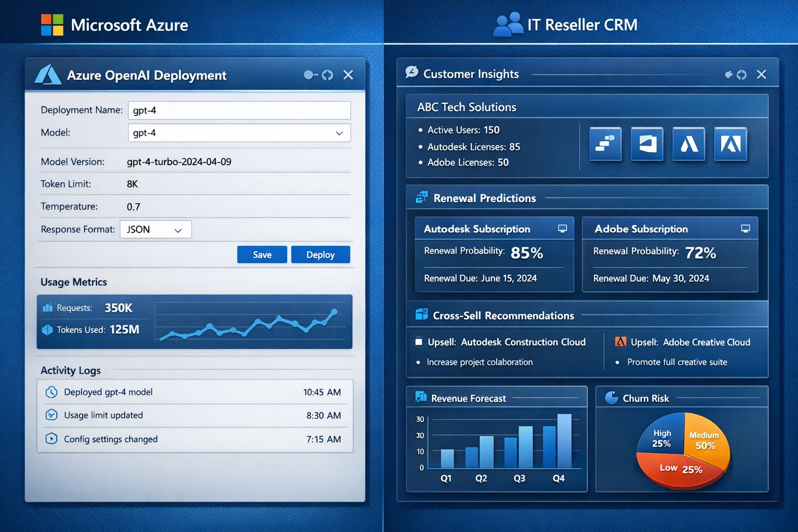Select the 'Usage limit updated' log entry

click(x=195, y=415)
